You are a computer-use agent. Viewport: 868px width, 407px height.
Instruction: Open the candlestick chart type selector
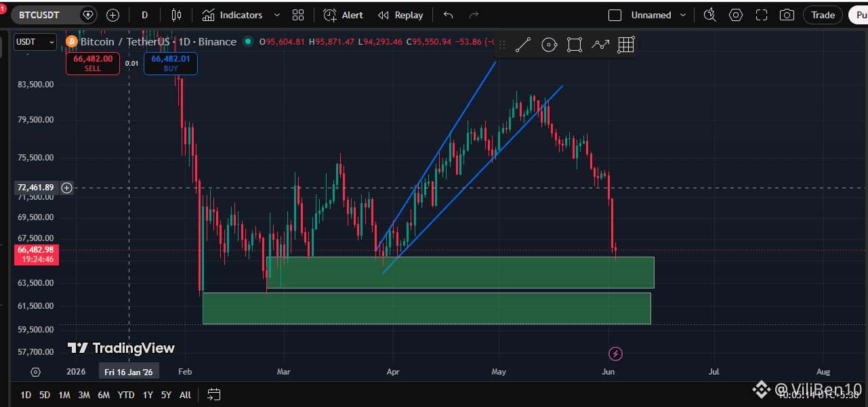point(177,15)
